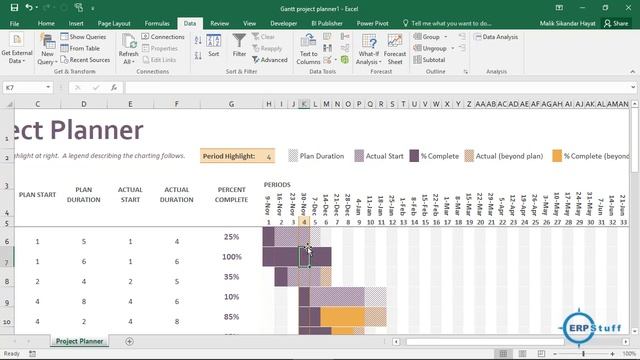Undo the last action
640x360 pixels.
pos(29,8)
